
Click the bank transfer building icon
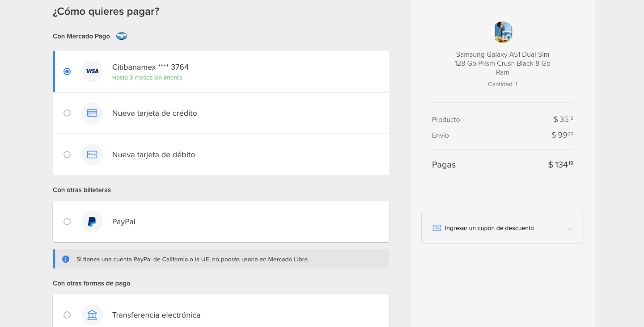pyautogui.click(x=92, y=315)
